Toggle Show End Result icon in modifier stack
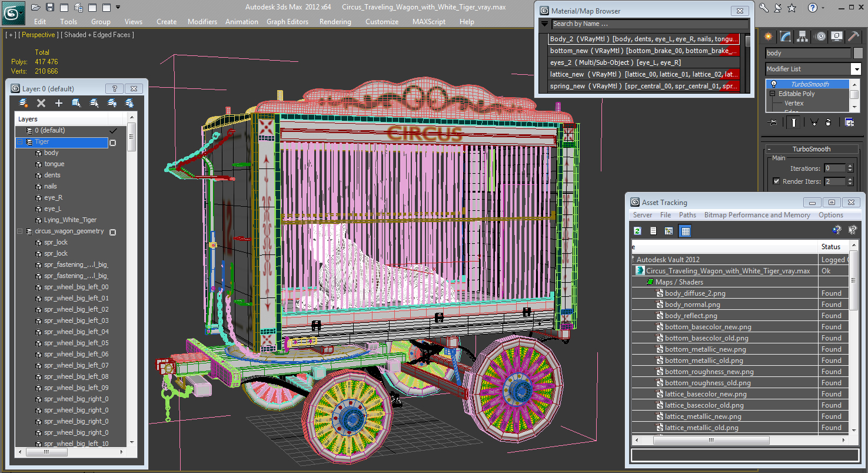The height and width of the screenshot is (473, 868). 794,123
